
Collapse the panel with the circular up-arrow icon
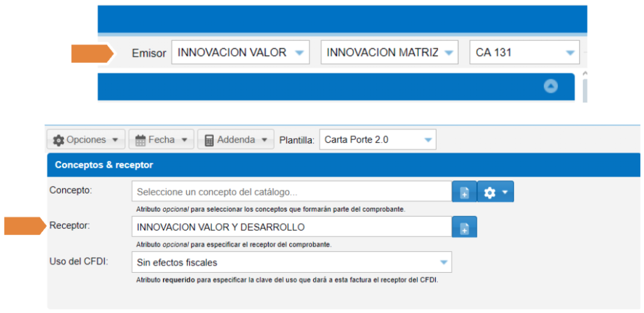[550, 87]
